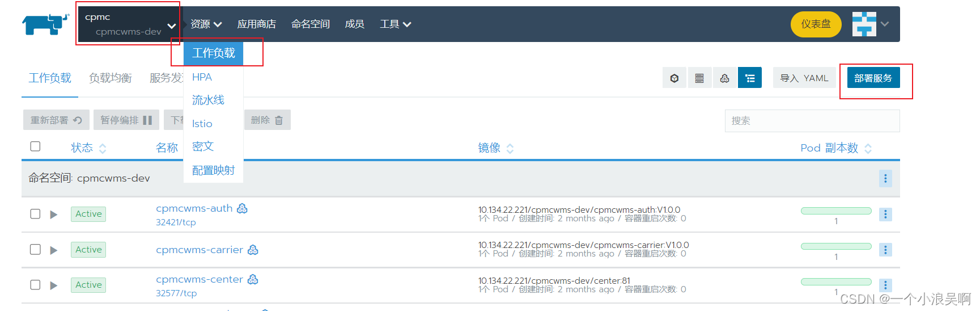
Task: Open 成员 in the top navigation
Action: [x=354, y=24]
